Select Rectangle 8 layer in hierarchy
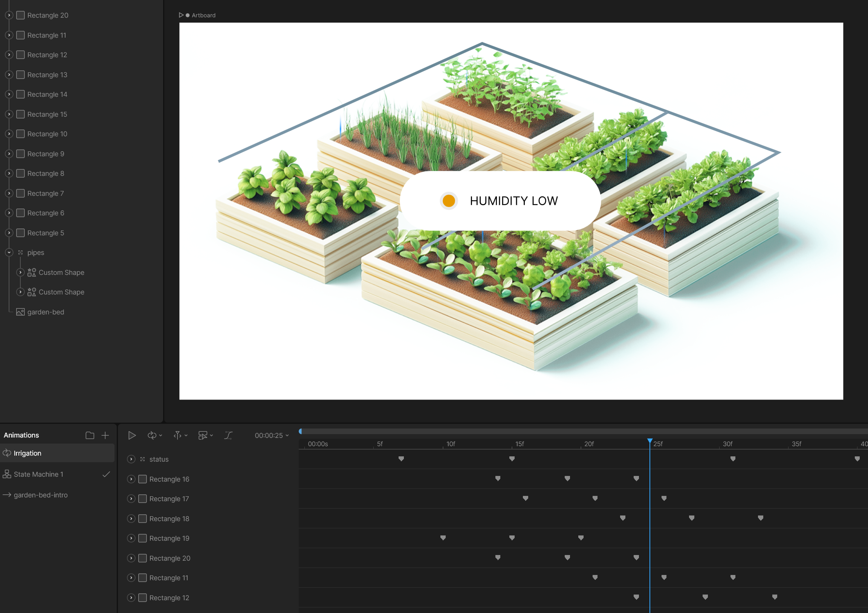The width and height of the screenshot is (868, 613). point(46,174)
